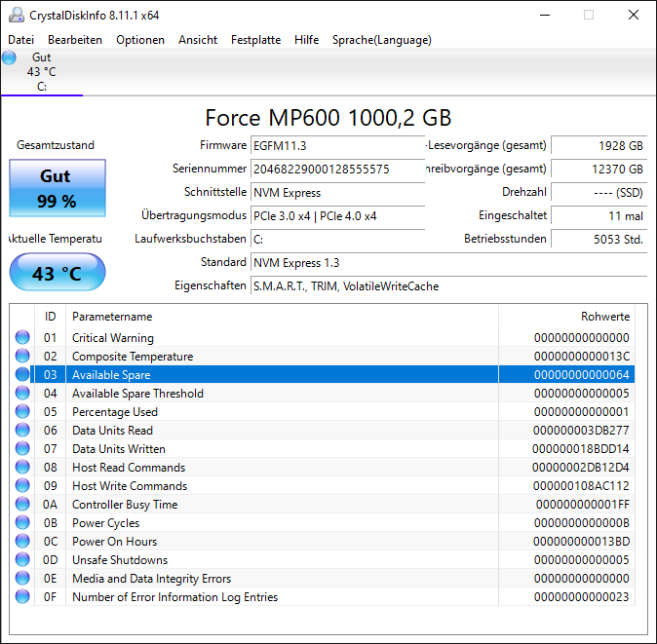Select the Power On Hours parameter name

point(114,541)
